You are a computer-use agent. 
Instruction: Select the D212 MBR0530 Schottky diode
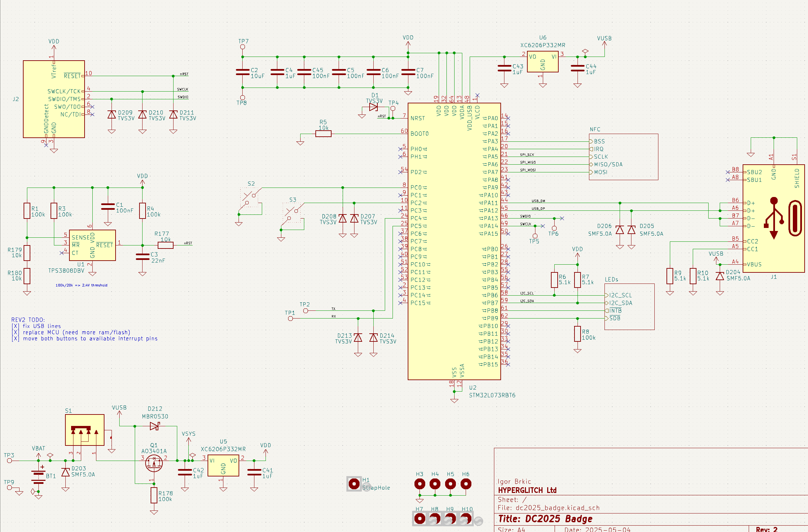(154, 426)
